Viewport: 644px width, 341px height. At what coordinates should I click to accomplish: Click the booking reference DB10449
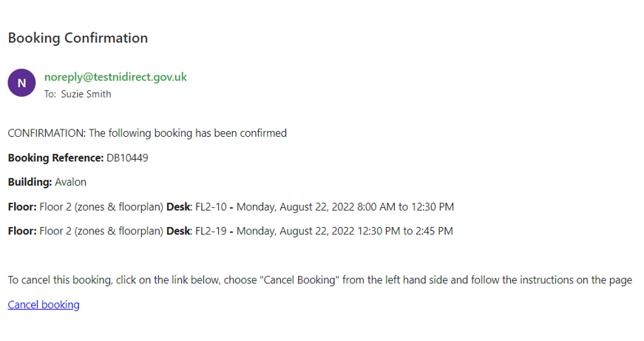point(127,158)
